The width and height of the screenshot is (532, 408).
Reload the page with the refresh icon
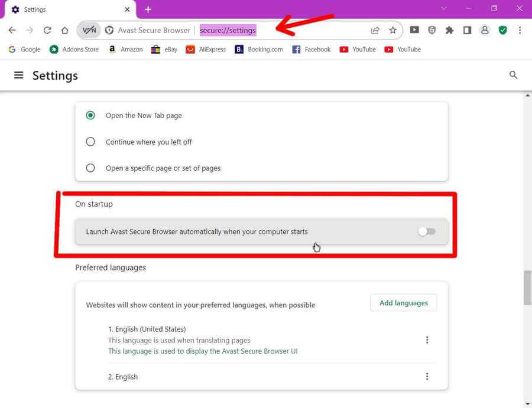pos(47,30)
